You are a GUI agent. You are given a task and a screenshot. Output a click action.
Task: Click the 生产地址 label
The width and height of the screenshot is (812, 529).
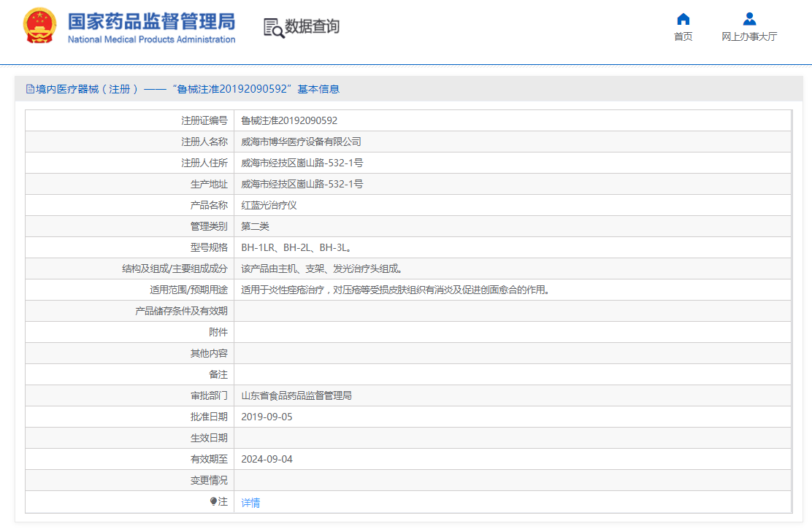coord(209,185)
